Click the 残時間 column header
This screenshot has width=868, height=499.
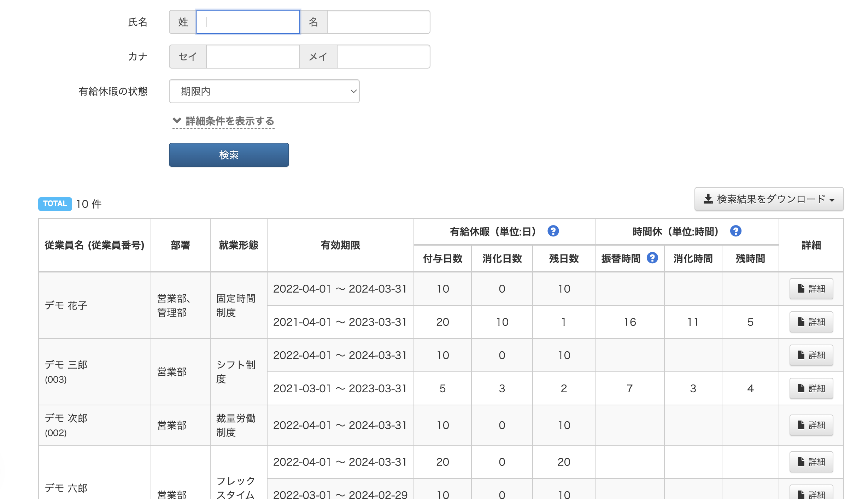click(x=750, y=259)
